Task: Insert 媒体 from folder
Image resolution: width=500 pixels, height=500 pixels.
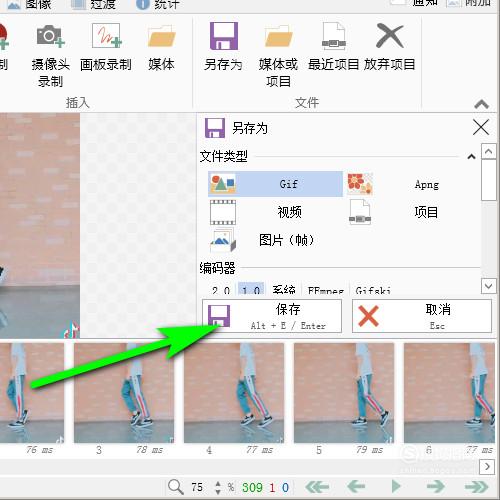Action: coord(161,47)
